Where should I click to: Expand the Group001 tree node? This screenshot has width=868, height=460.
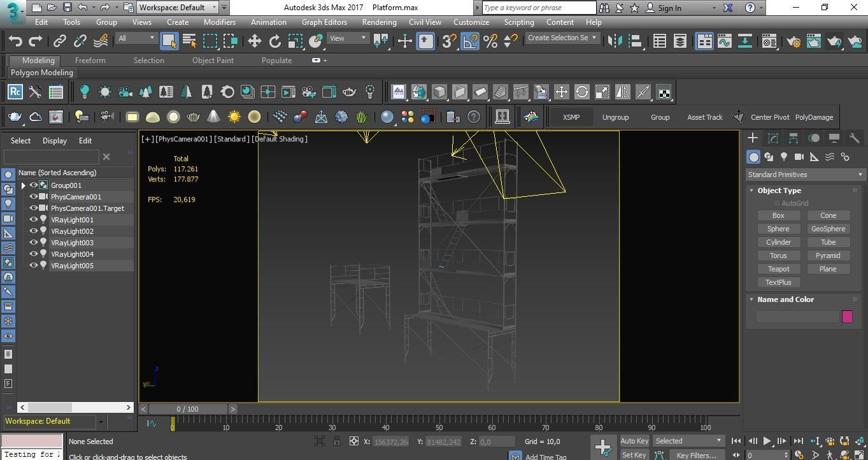point(24,185)
